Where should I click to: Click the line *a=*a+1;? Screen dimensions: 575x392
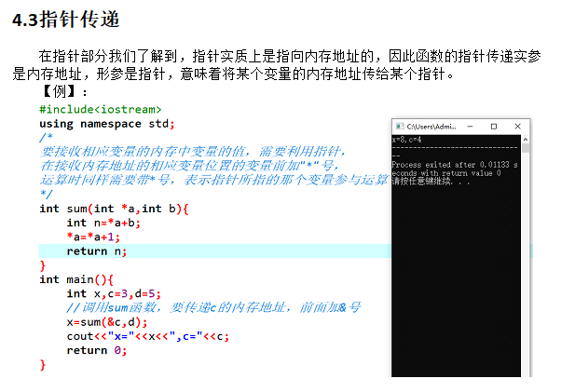93,237
